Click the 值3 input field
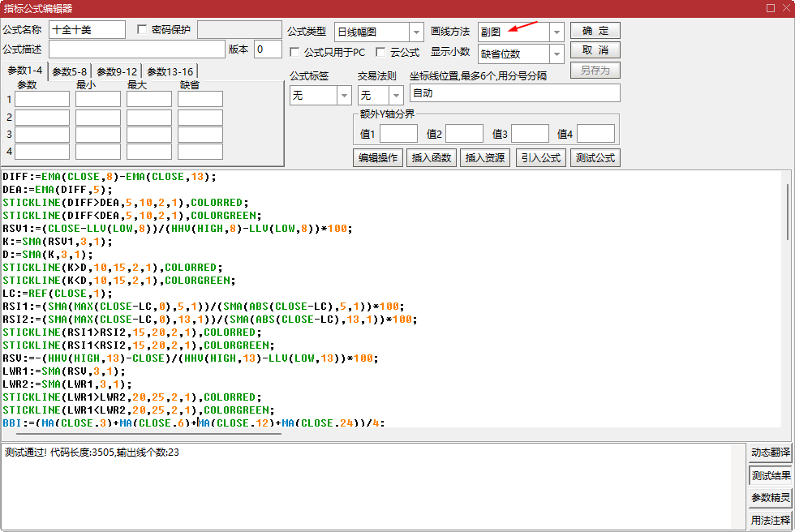 click(x=531, y=134)
